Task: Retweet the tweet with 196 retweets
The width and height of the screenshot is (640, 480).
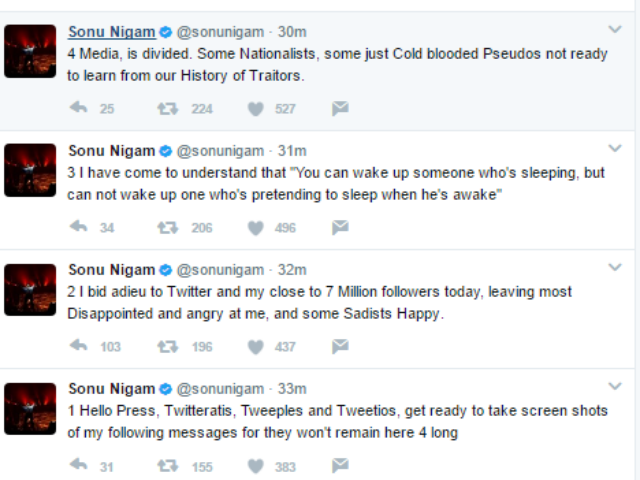Action: (x=168, y=347)
